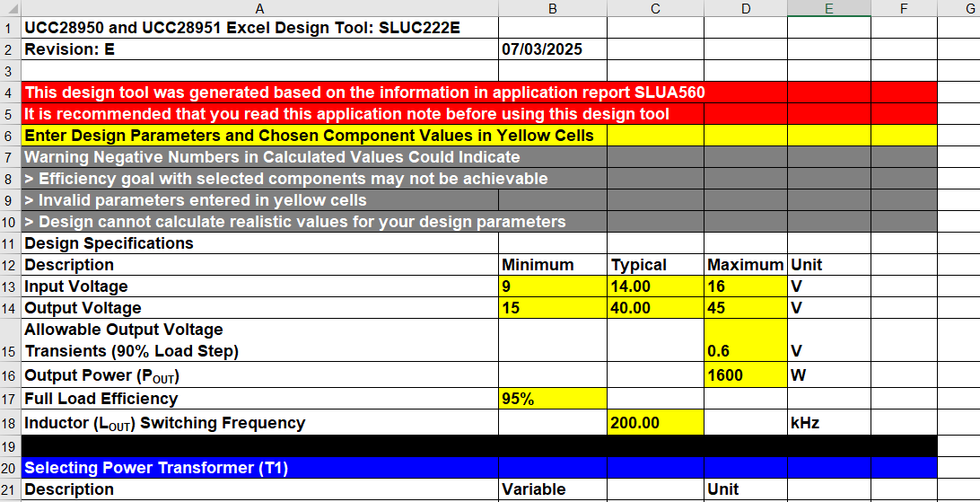Click the title cell mentioning SLUC222E
This screenshot has width=980, height=502.
[x=259, y=28]
